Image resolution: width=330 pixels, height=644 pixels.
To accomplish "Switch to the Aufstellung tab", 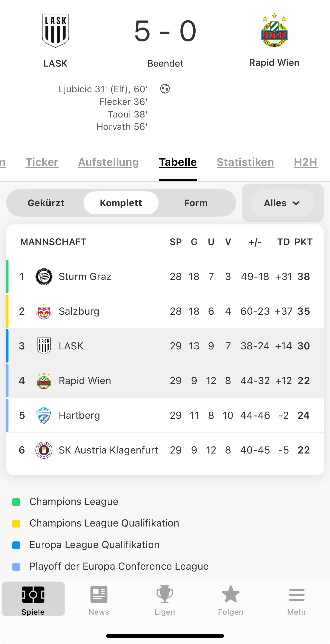I will coord(108,162).
